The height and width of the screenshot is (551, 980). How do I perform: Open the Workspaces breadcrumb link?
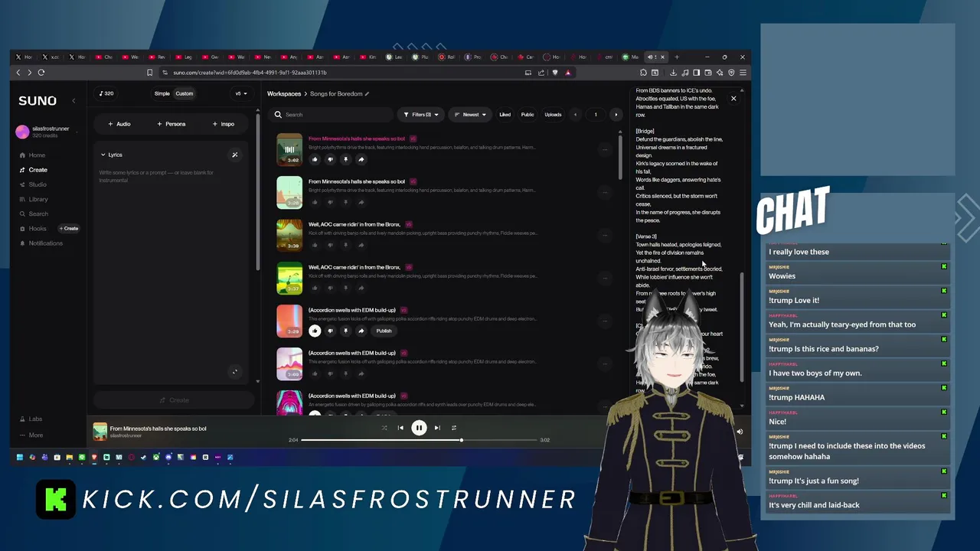[284, 94]
